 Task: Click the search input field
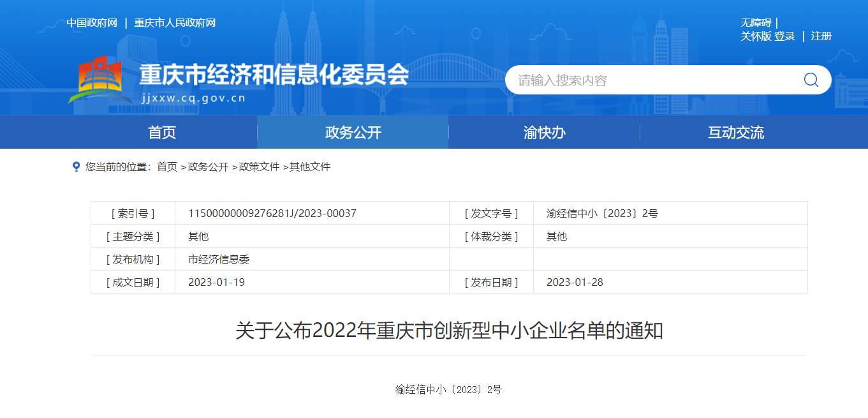(x=651, y=80)
